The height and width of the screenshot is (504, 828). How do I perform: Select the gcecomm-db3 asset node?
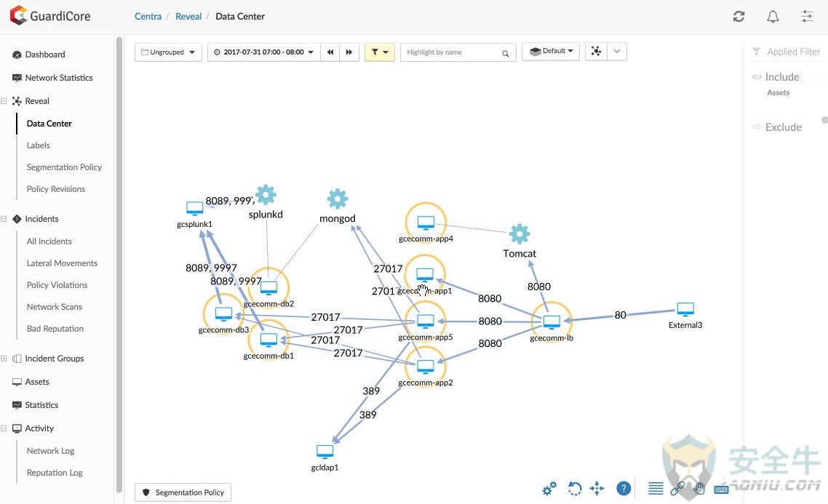tap(224, 314)
